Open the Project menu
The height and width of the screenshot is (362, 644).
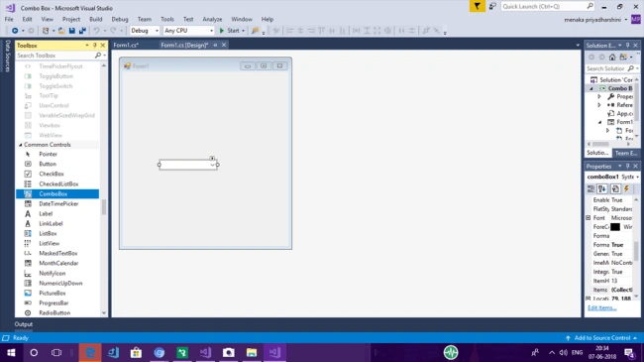click(71, 19)
